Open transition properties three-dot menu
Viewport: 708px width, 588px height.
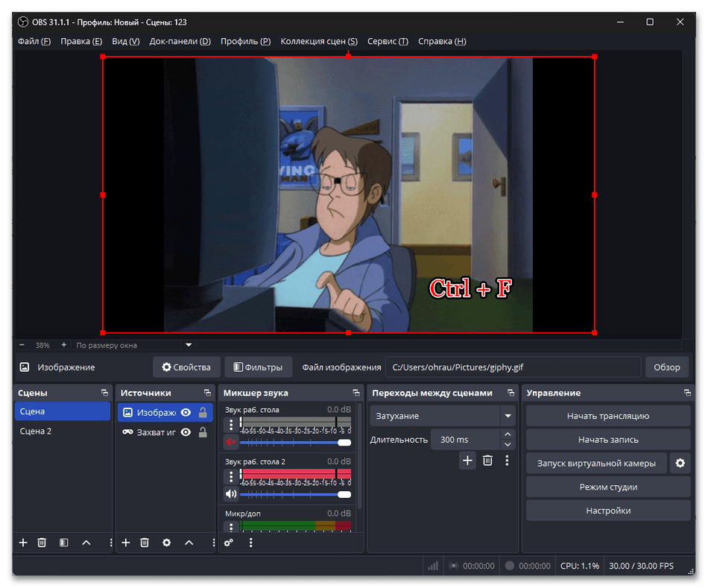point(507,461)
